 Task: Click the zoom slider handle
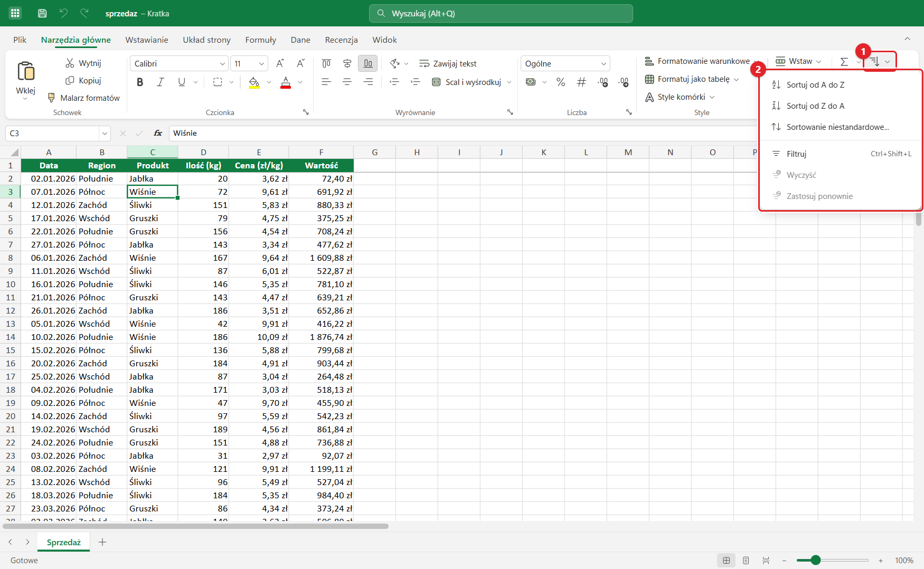(x=816, y=560)
